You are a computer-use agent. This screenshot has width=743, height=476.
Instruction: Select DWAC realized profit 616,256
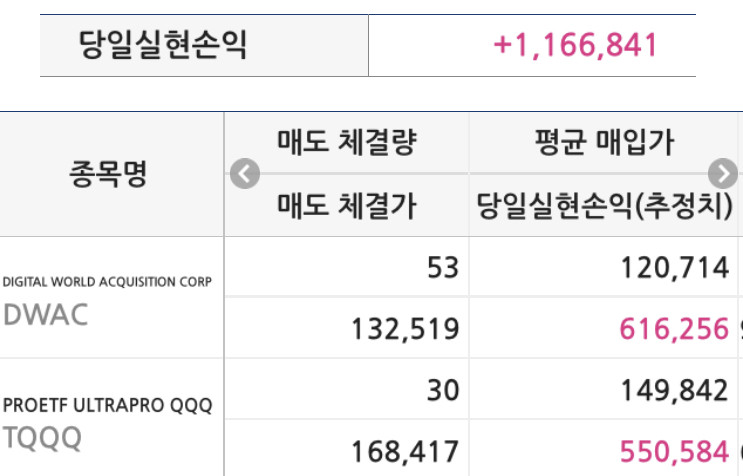pyautogui.click(x=674, y=329)
